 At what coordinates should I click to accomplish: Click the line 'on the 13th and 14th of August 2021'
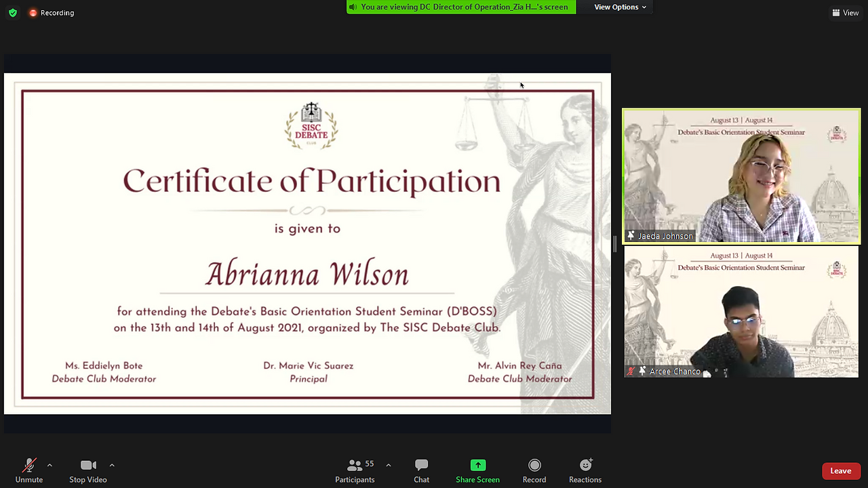(x=307, y=328)
